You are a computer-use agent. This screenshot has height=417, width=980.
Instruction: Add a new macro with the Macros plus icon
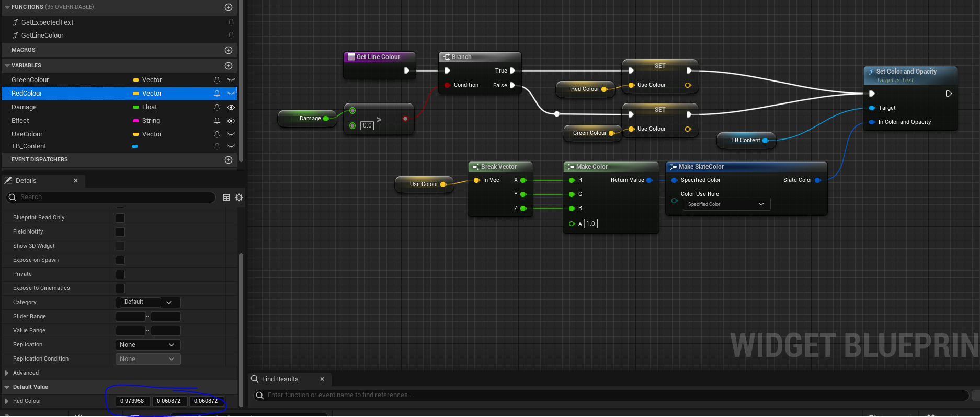pyautogui.click(x=229, y=50)
